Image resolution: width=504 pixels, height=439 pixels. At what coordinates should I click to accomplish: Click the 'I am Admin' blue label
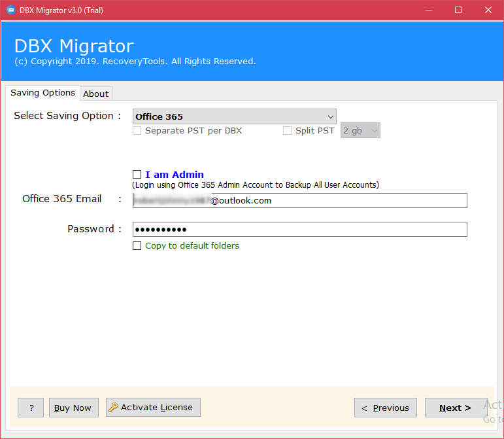point(175,175)
